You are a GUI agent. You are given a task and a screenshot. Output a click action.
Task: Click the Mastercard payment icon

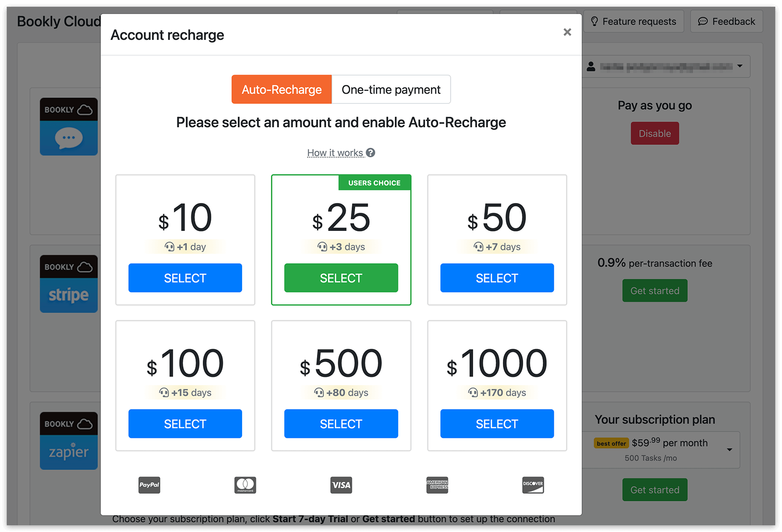(x=245, y=485)
